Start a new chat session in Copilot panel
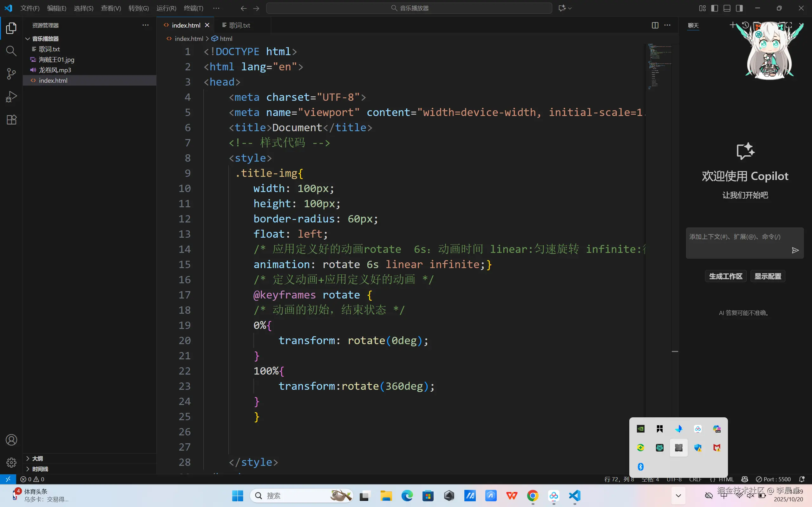 tap(733, 25)
